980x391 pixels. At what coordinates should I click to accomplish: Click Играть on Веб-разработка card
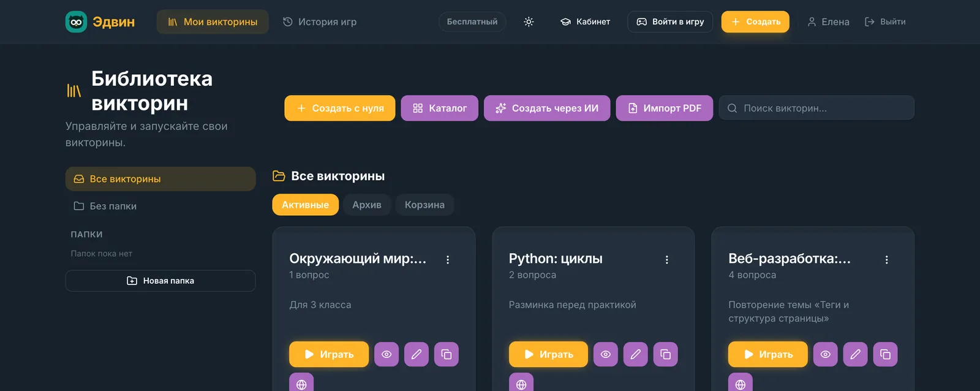[768, 354]
